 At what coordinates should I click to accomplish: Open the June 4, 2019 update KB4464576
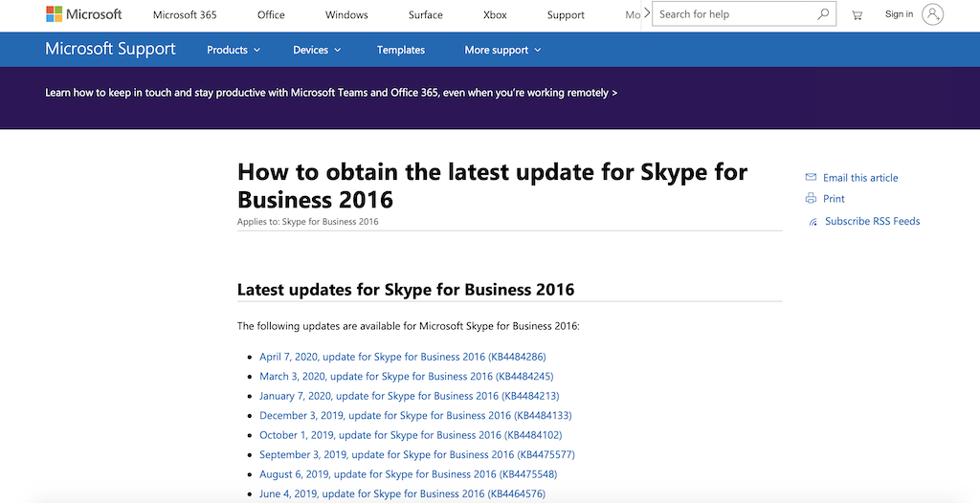(403, 493)
